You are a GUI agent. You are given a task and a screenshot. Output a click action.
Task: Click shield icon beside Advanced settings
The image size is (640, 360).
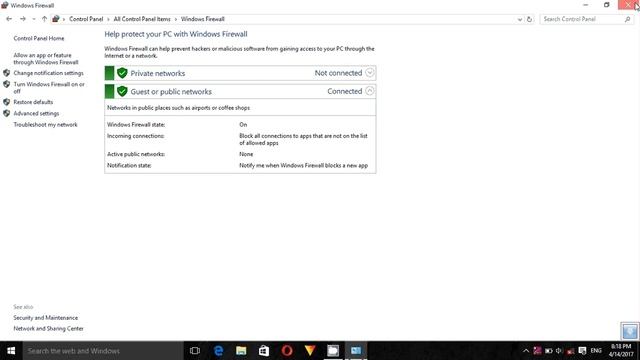(x=7, y=113)
